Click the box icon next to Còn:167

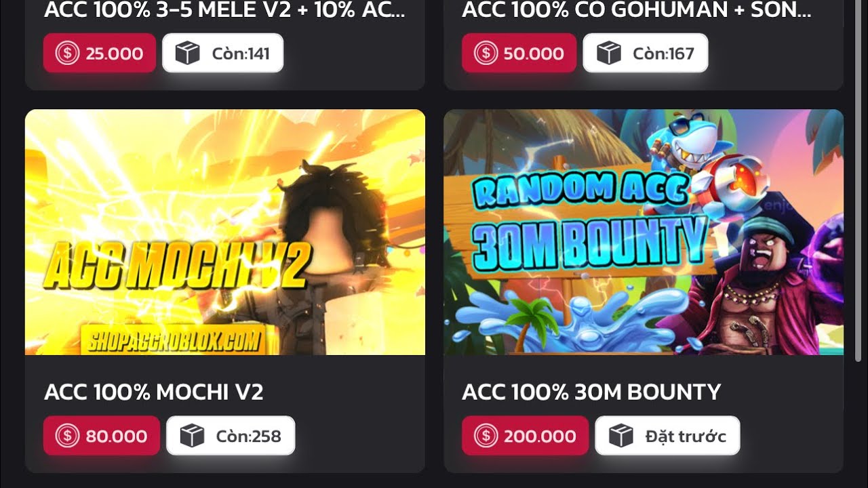(x=609, y=53)
